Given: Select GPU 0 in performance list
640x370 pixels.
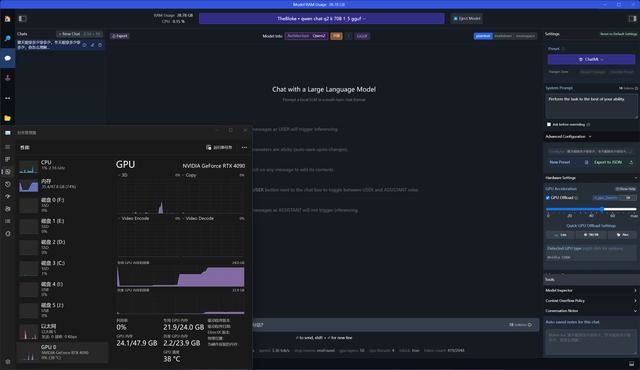Looking at the screenshot, I should coord(62,352).
